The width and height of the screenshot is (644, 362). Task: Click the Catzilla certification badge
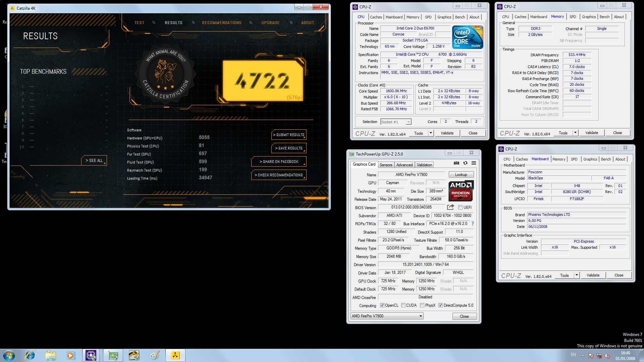click(x=165, y=74)
